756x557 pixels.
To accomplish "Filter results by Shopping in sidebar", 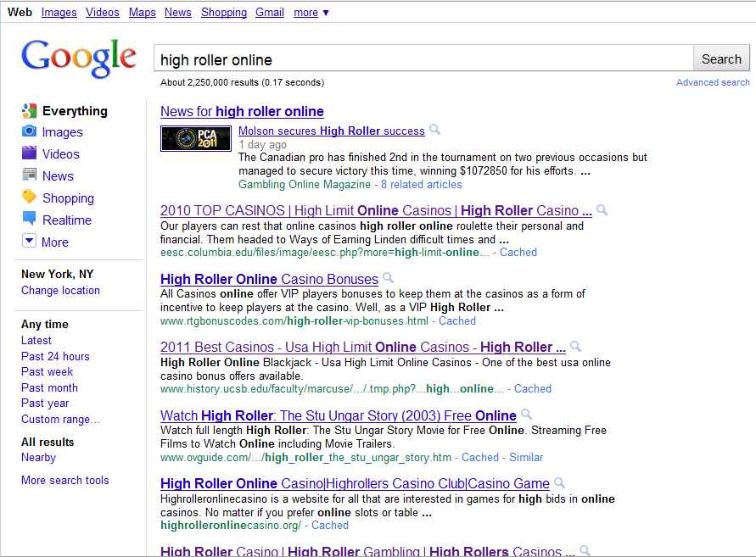I will tap(68, 198).
